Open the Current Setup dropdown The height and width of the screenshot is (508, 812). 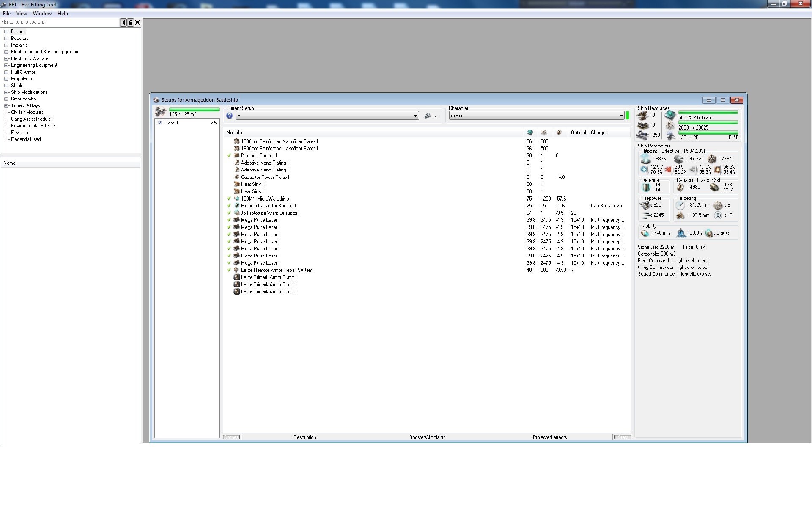(x=415, y=116)
